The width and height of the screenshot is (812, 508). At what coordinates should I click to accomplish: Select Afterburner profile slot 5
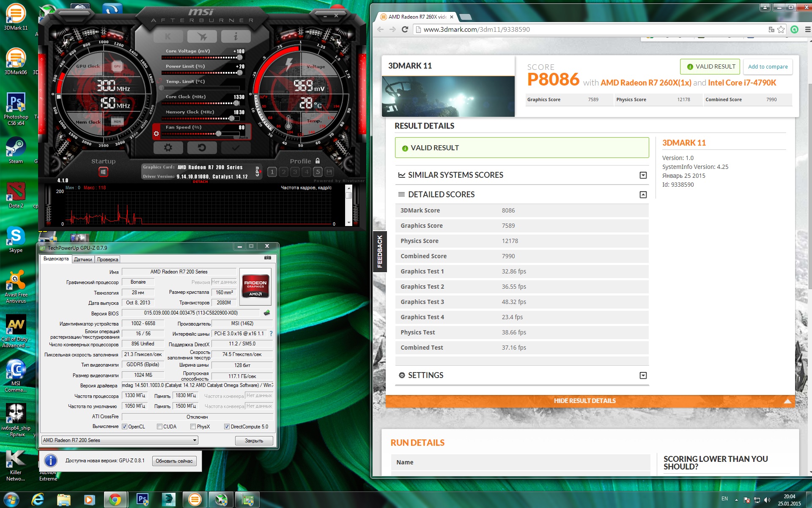318,172
